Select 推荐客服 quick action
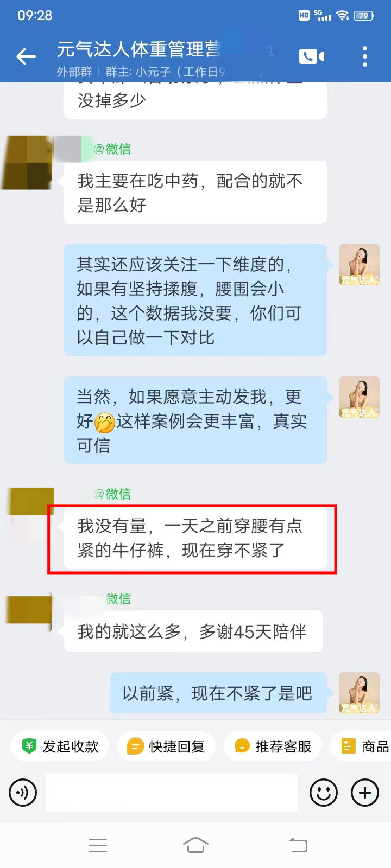 [273, 746]
